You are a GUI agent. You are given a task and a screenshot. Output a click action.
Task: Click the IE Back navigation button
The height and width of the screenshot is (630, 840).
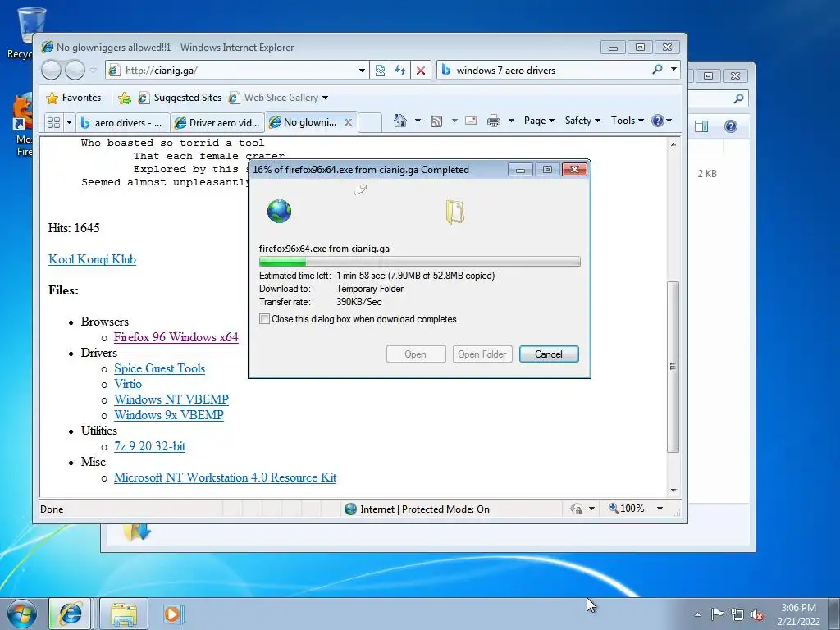[x=51, y=71]
